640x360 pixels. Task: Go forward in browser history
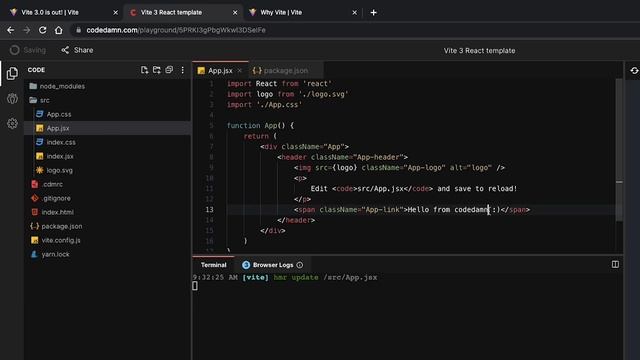pyautogui.click(x=27, y=30)
